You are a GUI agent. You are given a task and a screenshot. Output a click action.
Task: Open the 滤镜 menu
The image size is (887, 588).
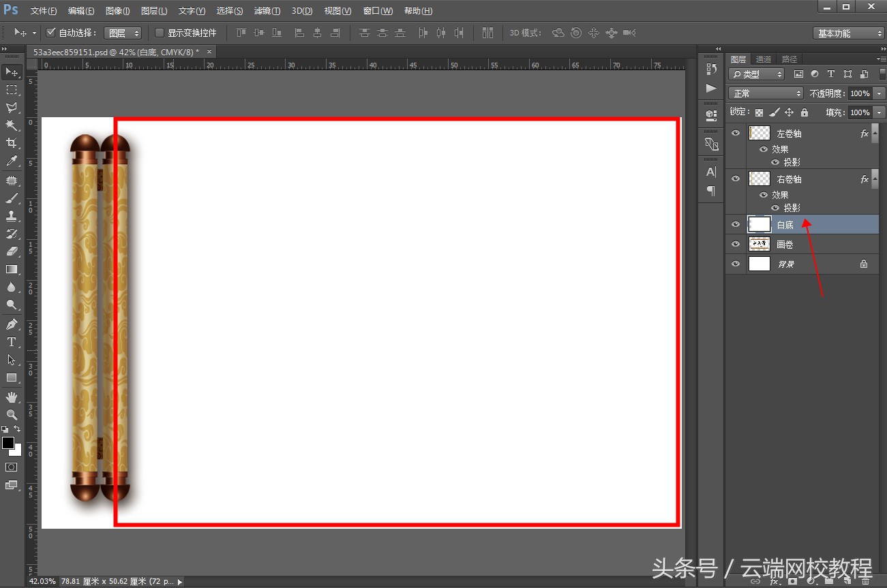pyautogui.click(x=267, y=10)
